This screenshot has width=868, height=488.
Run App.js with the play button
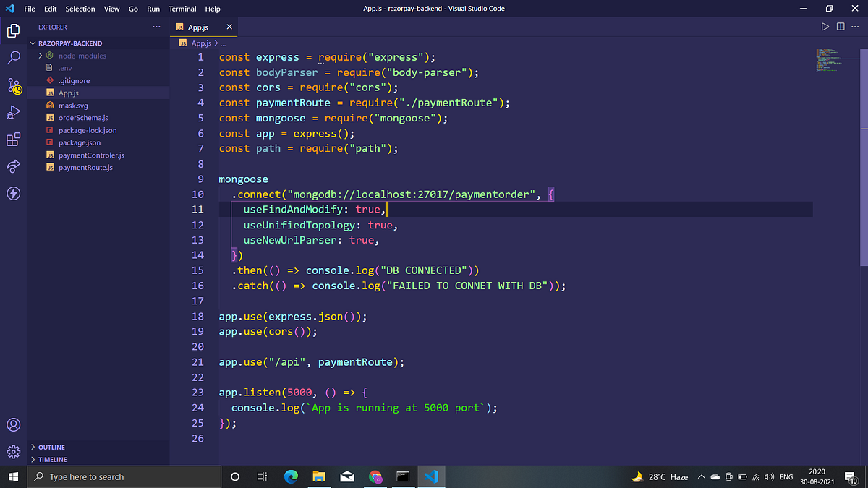pos(825,26)
